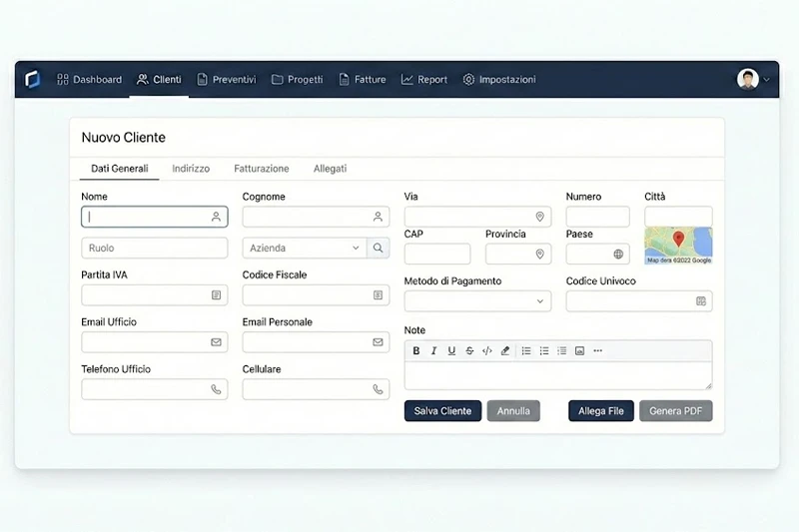This screenshot has height=532, width=799.
Task: Click the phone icon in Telefono Ufficio
Action: pyautogui.click(x=216, y=389)
